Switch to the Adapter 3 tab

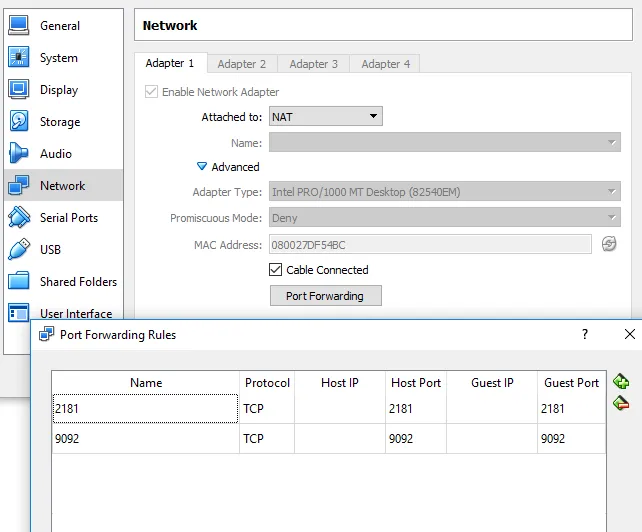(314, 64)
